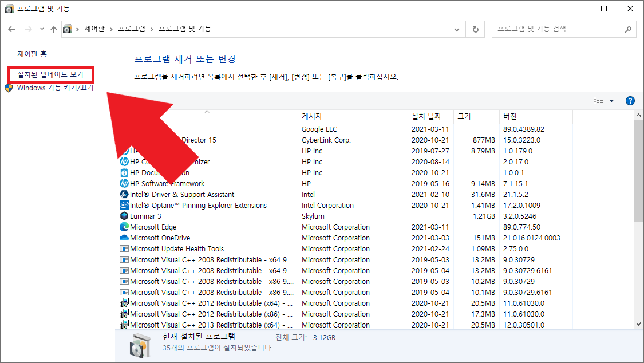Click 전체 크기: 3.12GB status text

[x=305, y=338]
